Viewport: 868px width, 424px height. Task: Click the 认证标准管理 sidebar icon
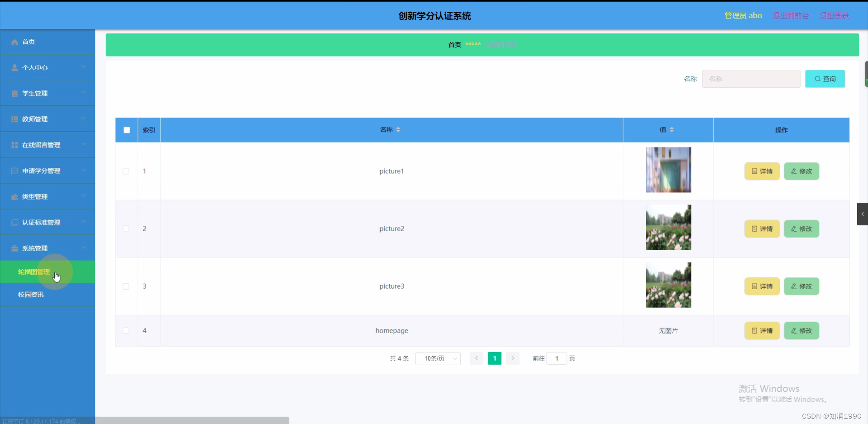tap(14, 222)
